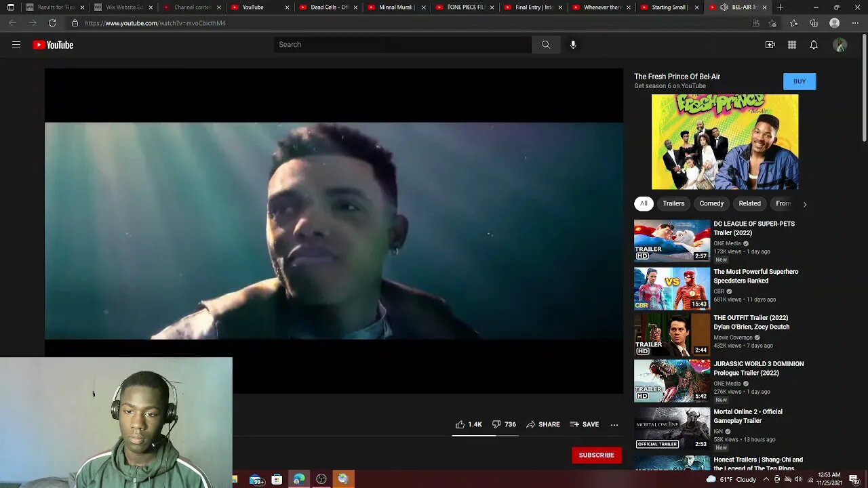Screen dimensions: 868x488
Task: Select the Comedy filter chip
Action: [711, 203]
